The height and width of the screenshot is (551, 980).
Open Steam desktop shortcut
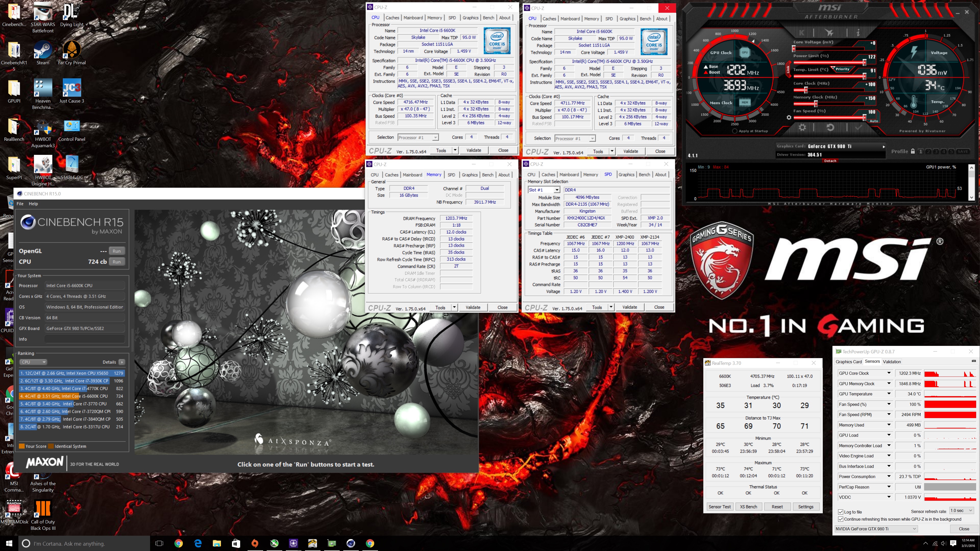click(x=43, y=54)
